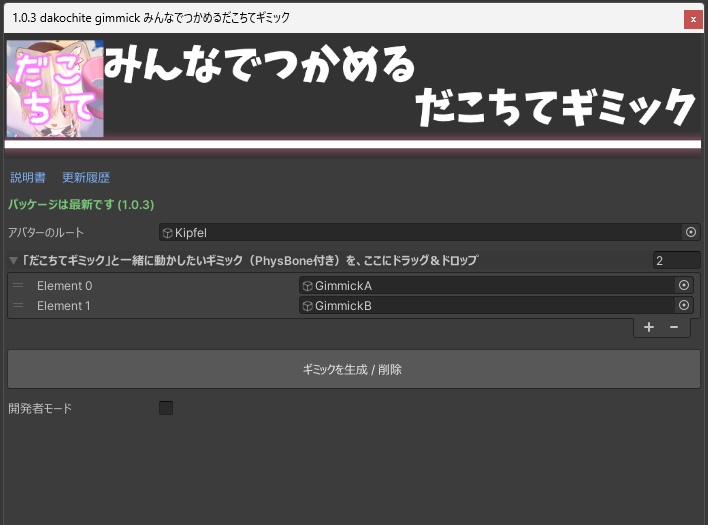Click the 開発者モード label
Image resolution: width=708 pixels, height=525 pixels.
point(40,408)
